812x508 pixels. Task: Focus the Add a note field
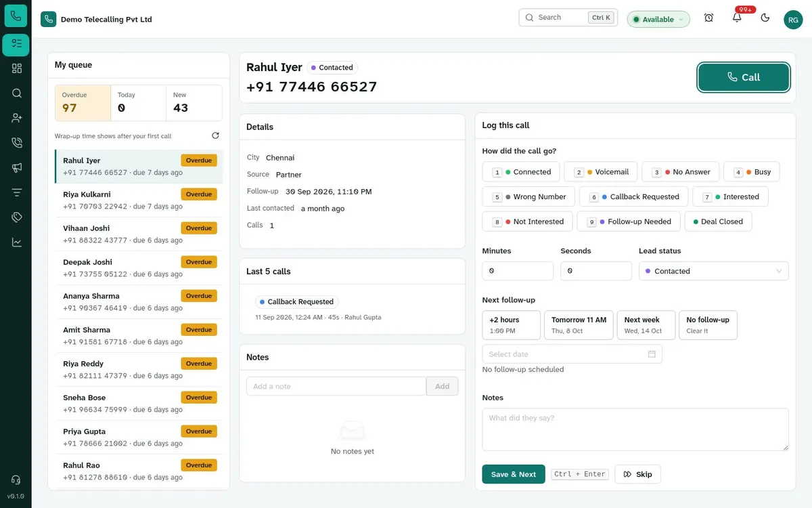click(336, 386)
